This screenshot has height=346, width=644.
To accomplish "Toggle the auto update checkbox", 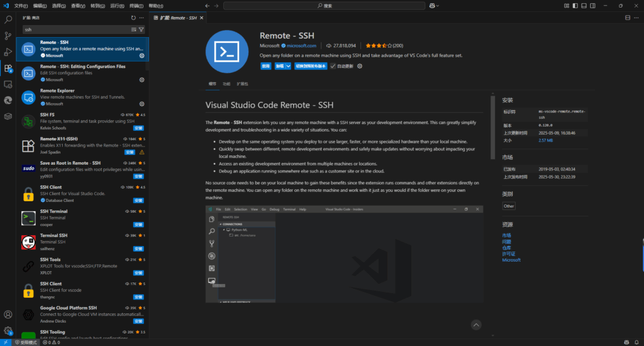I will 333,66.
